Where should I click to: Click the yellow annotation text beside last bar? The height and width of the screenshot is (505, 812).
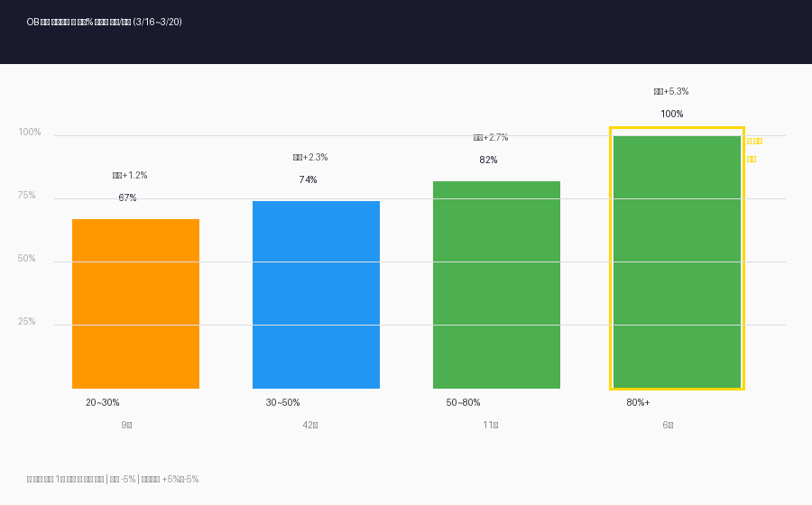tap(754, 150)
